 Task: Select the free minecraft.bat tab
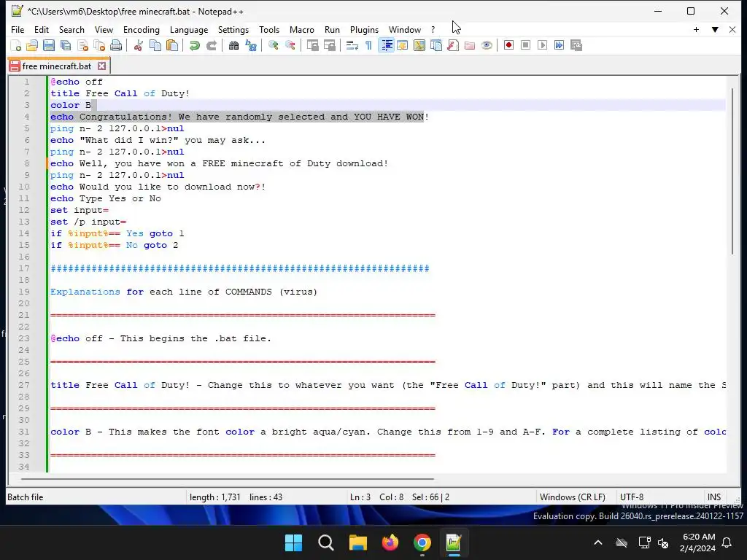tap(56, 66)
